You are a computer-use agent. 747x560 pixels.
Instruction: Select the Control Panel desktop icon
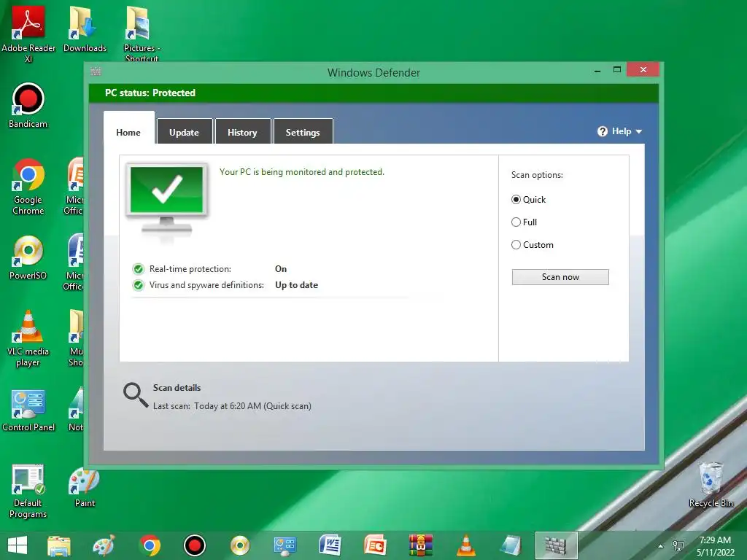coord(28,411)
